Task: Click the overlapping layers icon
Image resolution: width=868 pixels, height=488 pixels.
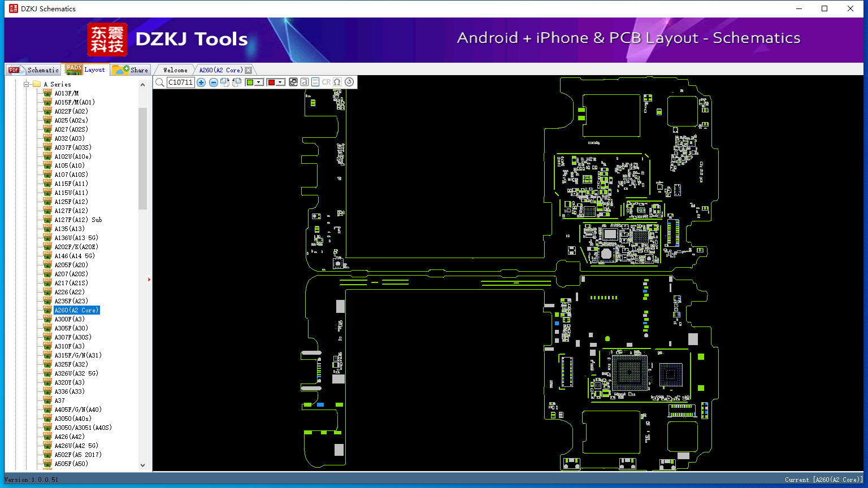Action: 293,82
